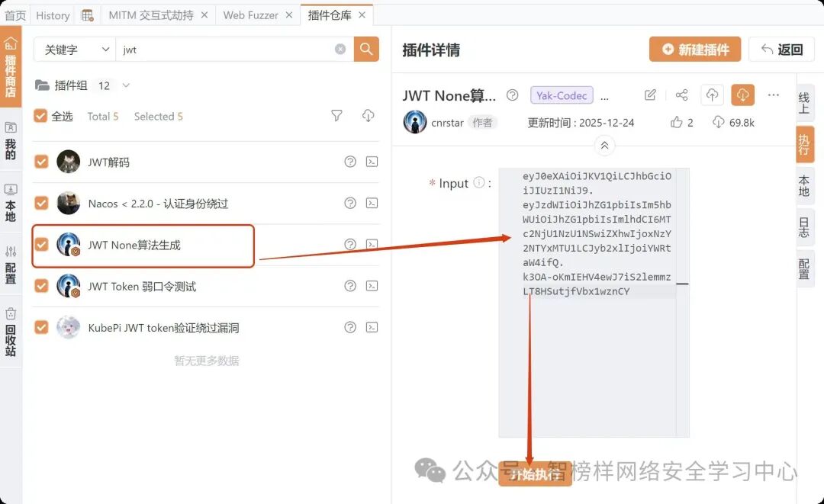This screenshot has width=824, height=504.
Task: Click the 开始执行 button
Action: (535, 474)
